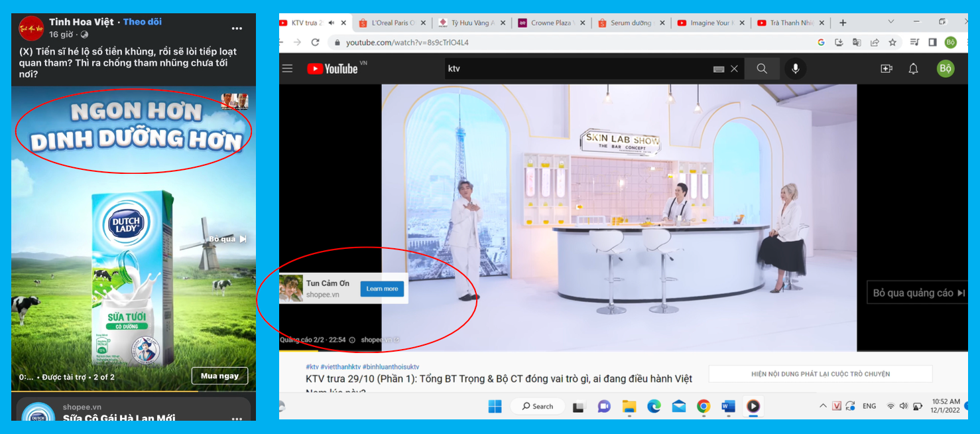Click the taskbar clock showing 10:52 AM
Screen dimensions: 980x434
click(x=946, y=406)
